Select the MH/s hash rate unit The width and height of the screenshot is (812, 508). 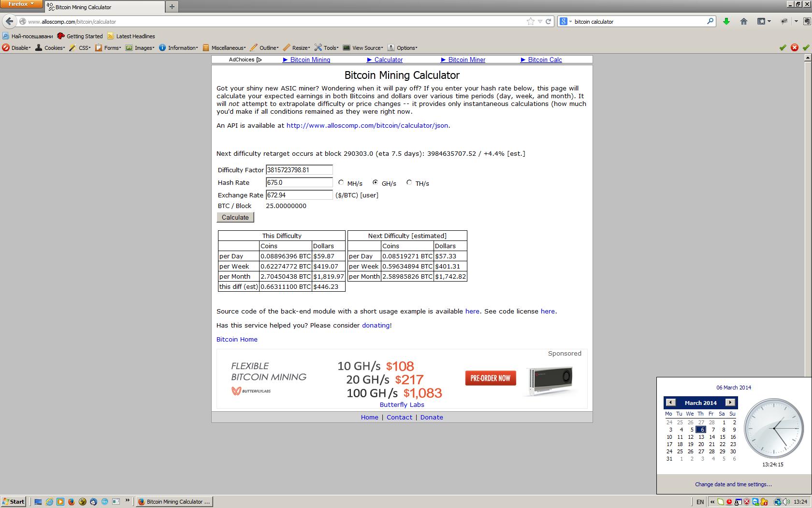[x=341, y=182]
